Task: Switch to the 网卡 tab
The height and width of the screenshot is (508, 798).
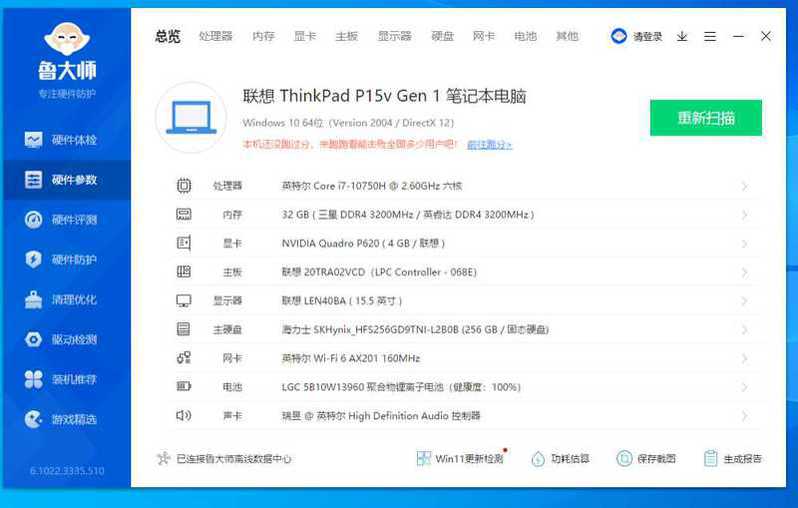Action: pyautogui.click(x=483, y=36)
